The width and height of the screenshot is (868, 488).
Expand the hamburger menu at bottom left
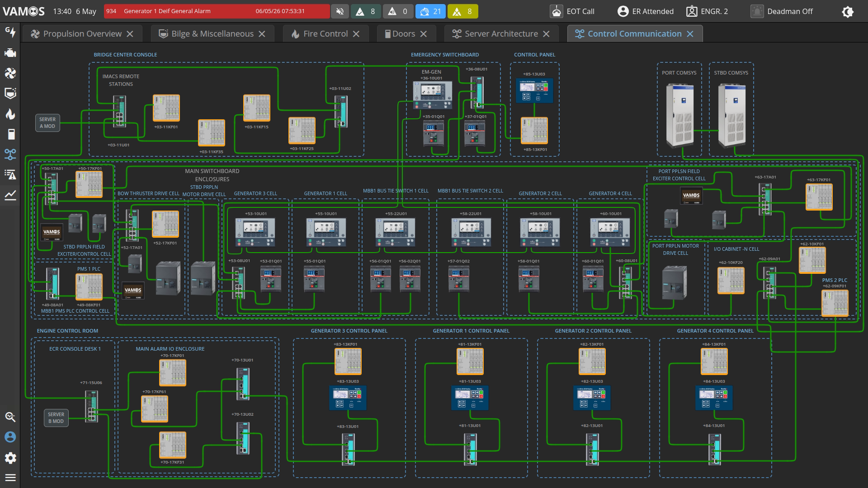coord(10,478)
